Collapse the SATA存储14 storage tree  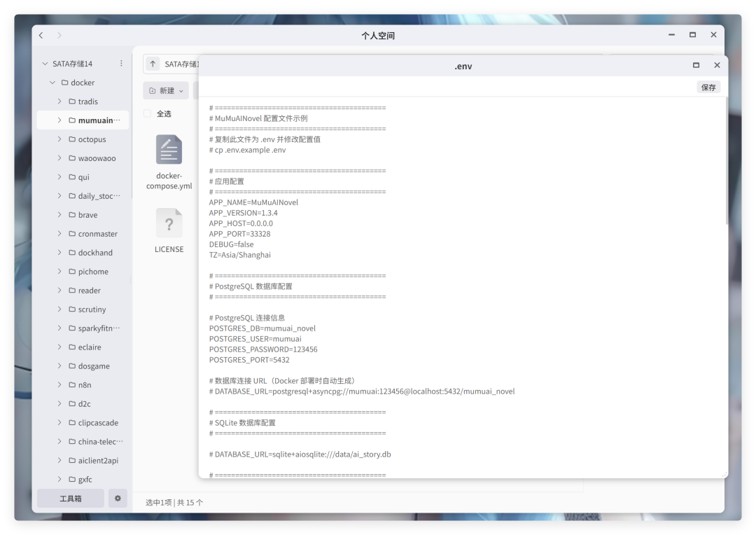click(45, 64)
